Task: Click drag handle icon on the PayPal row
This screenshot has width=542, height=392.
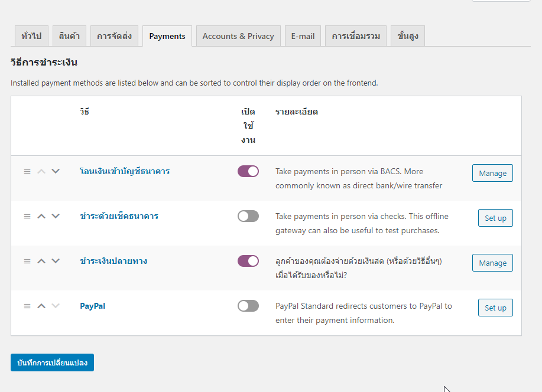Action: (x=27, y=306)
